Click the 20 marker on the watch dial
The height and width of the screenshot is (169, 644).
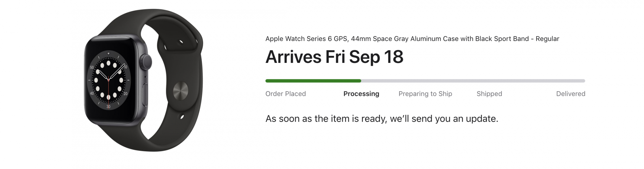pyautogui.click(x=125, y=94)
